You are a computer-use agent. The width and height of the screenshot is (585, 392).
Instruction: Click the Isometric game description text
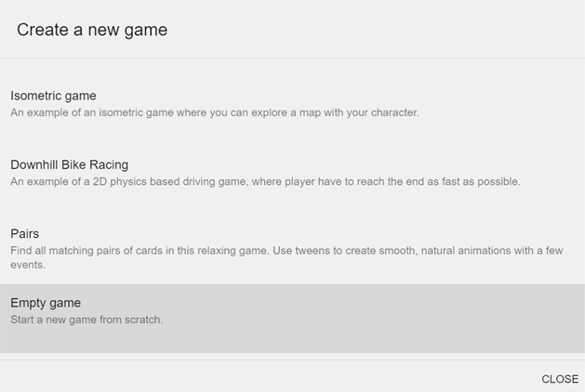[215, 113]
